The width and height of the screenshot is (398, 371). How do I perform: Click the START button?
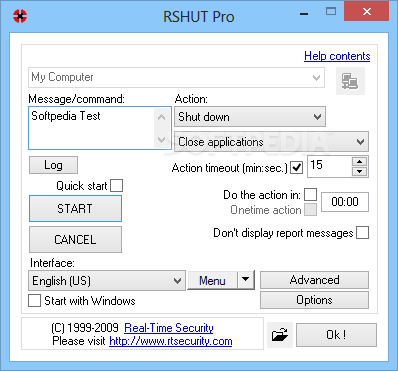click(75, 209)
